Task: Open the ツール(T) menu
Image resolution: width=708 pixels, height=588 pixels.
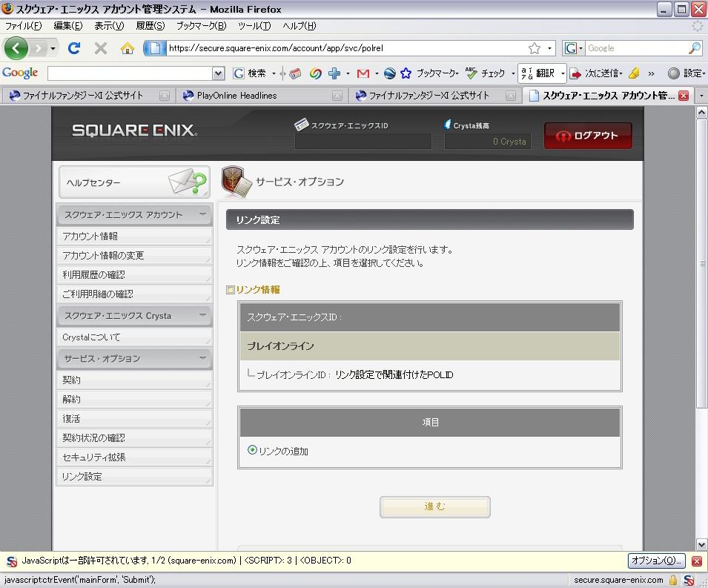Action: 254,26
